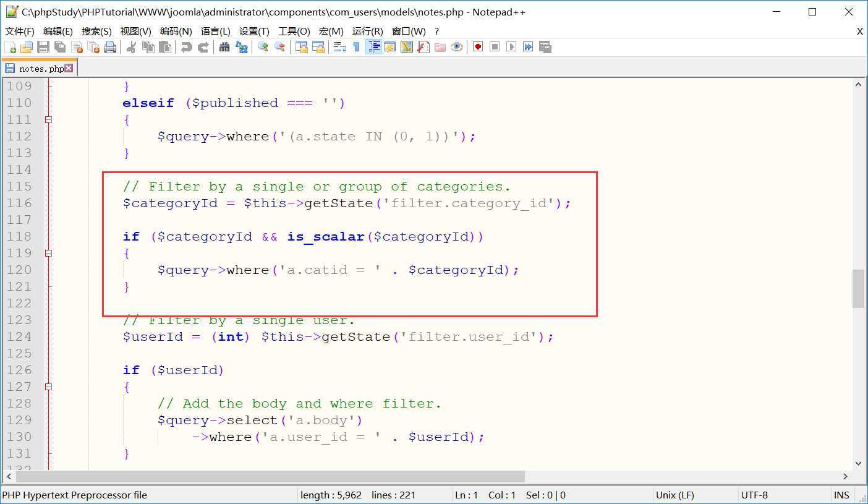Click the vertical scrollbar up arrow
Screen dimensions: 868x504
tap(858, 85)
